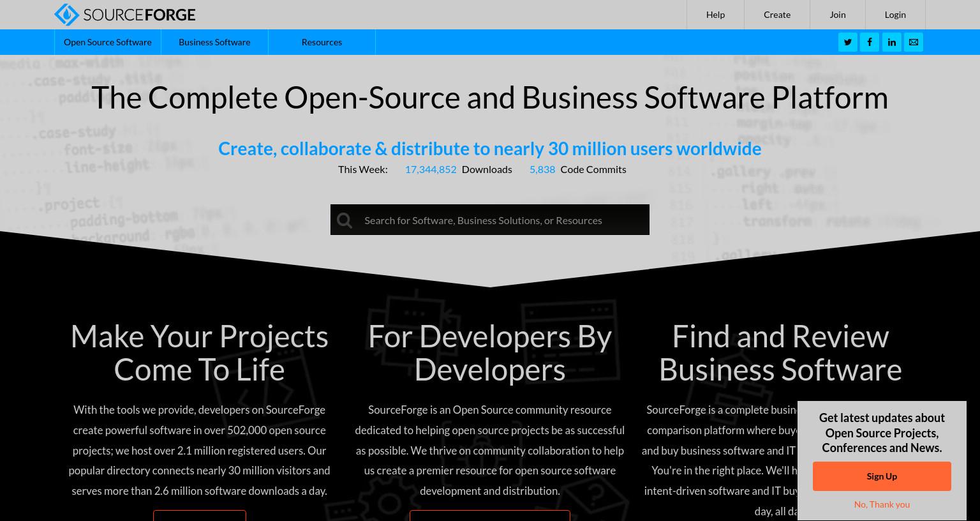
Task: Click Help in the top bar
Action: (715, 15)
